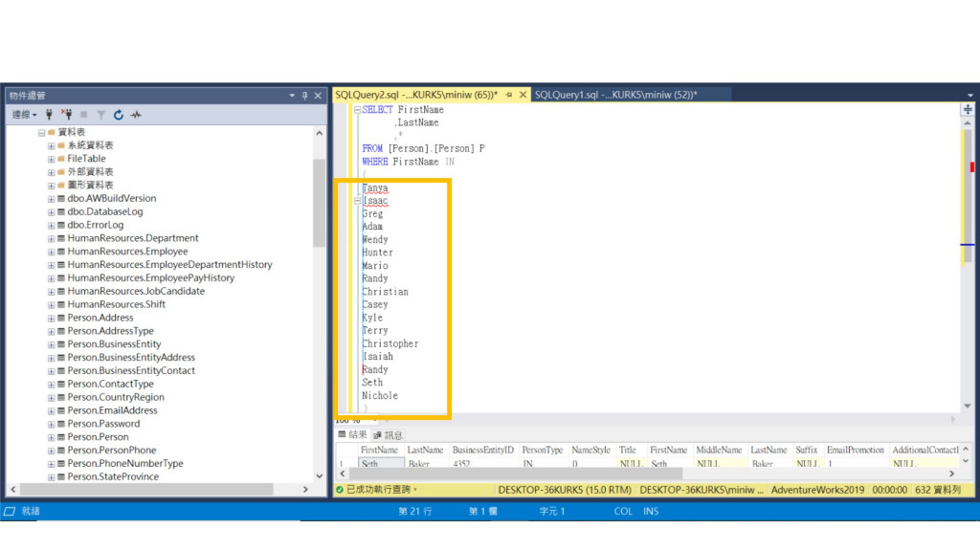Collapse the 資料表 tables folder
980x551 pixels.
[41, 132]
